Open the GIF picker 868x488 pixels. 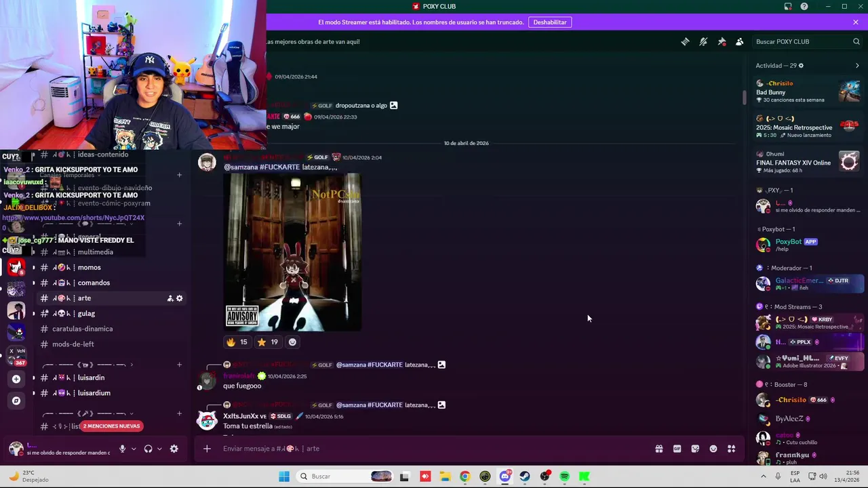[x=677, y=449]
